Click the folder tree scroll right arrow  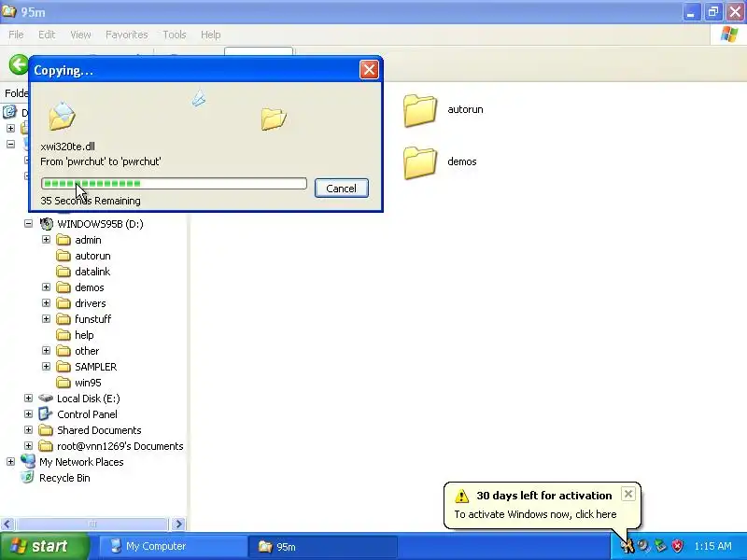click(178, 525)
